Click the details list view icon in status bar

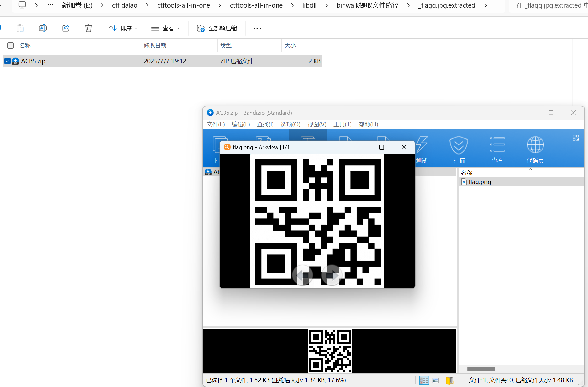tap(424, 380)
